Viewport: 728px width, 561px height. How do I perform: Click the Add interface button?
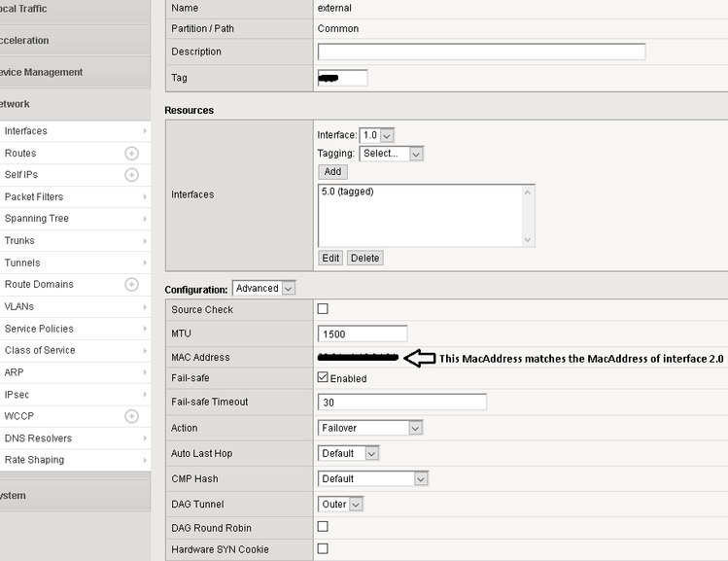(332, 171)
